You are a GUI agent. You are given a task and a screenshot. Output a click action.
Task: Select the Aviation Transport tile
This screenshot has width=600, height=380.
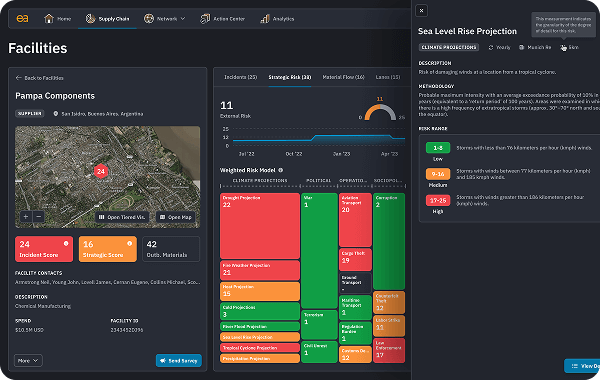click(355, 220)
